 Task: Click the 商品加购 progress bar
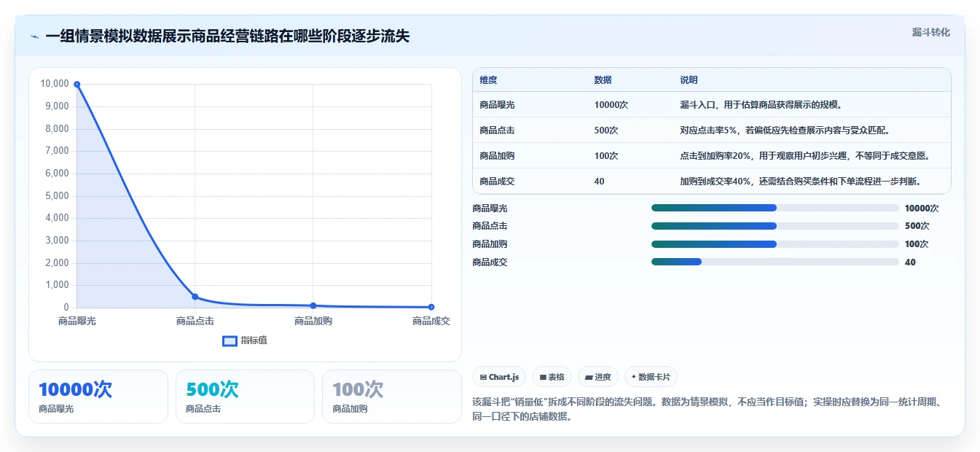point(775,244)
